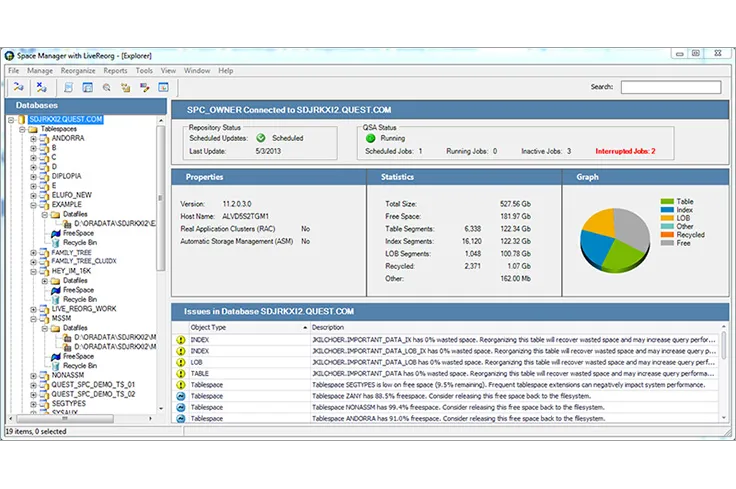Click the blue info icon for Tablespace ZANY
The image size is (736, 489).
pos(181,396)
